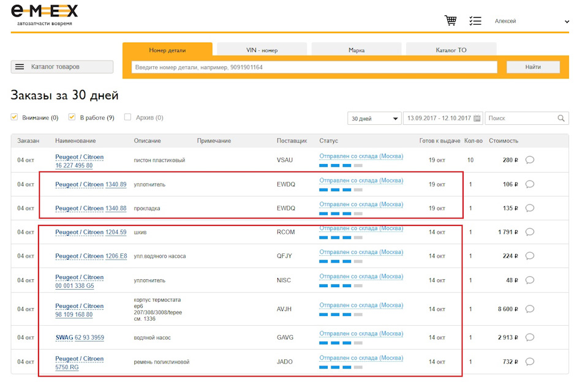Viewport: 588px width, 390px height.
Task: Open the shopping cart icon
Action: pos(451,21)
